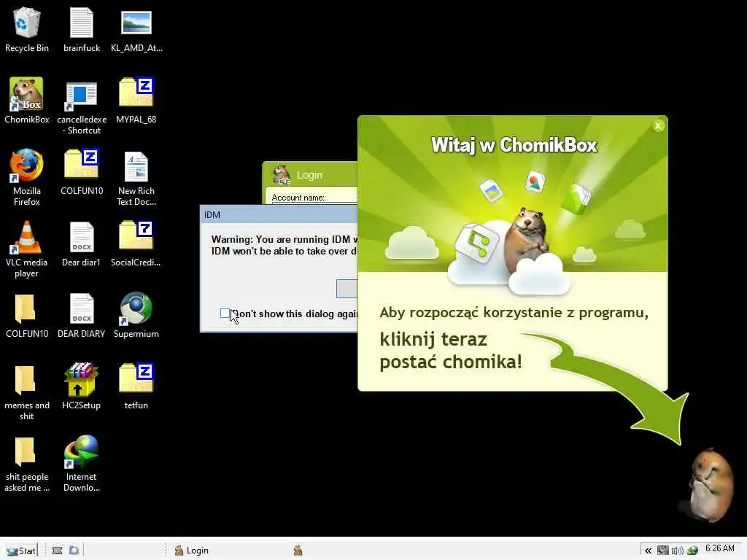The height and width of the screenshot is (560, 747).
Task: Click the first quick launch icon on taskbar
Action: tap(57, 551)
